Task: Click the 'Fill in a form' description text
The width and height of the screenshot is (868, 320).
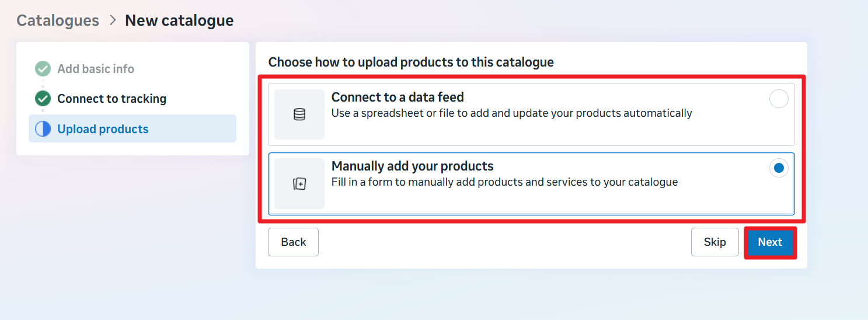Action: (504, 182)
